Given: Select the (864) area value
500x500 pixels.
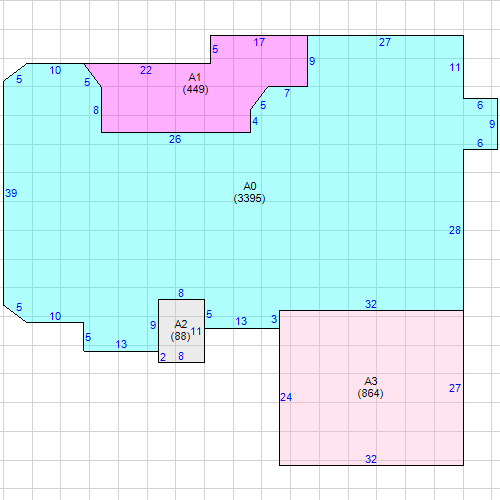Looking at the screenshot, I should [370, 393].
